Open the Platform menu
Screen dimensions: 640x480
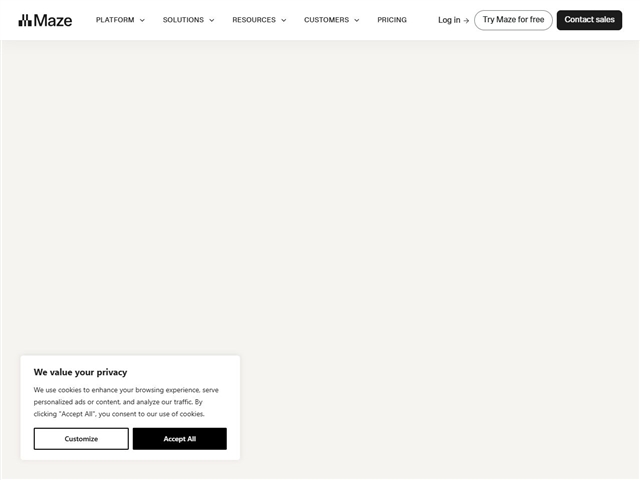pos(115,20)
